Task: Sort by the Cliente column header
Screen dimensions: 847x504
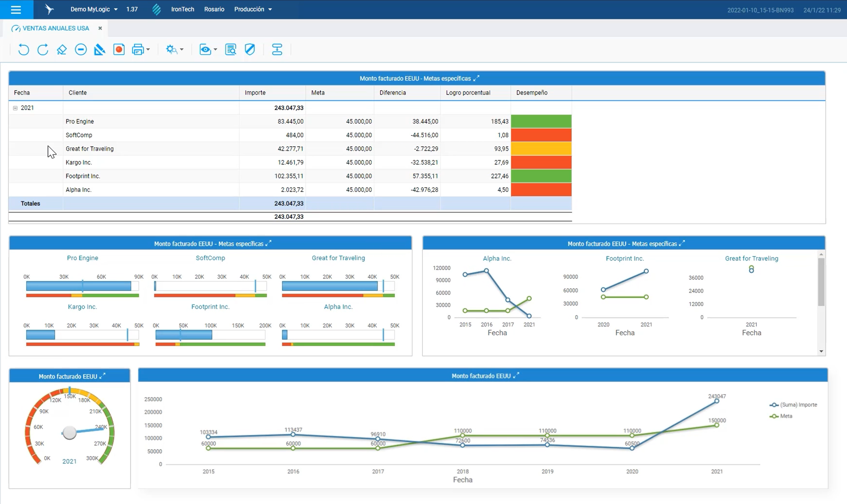Action: [151, 93]
